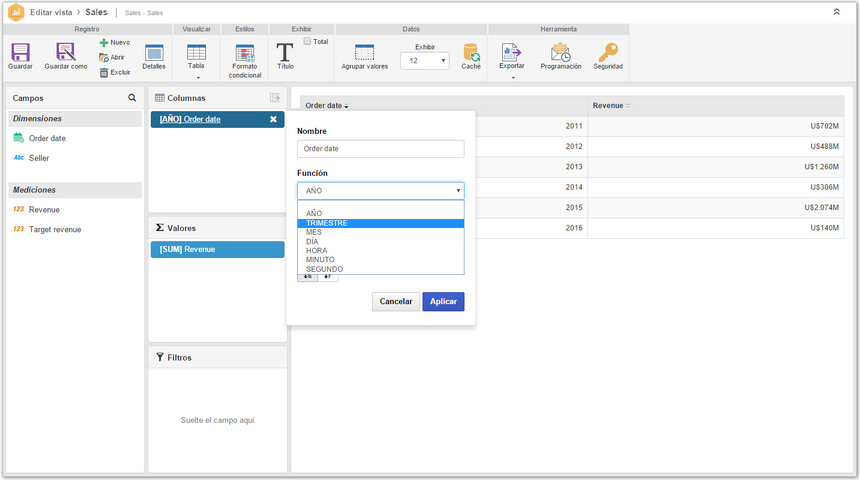Select MES in the function list
Screen dimensions: 860x480
point(381,232)
